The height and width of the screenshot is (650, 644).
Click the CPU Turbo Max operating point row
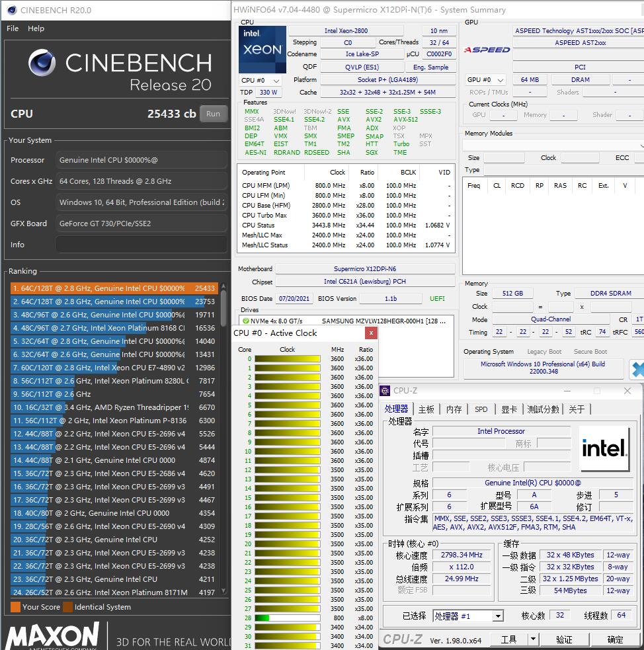point(346,215)
